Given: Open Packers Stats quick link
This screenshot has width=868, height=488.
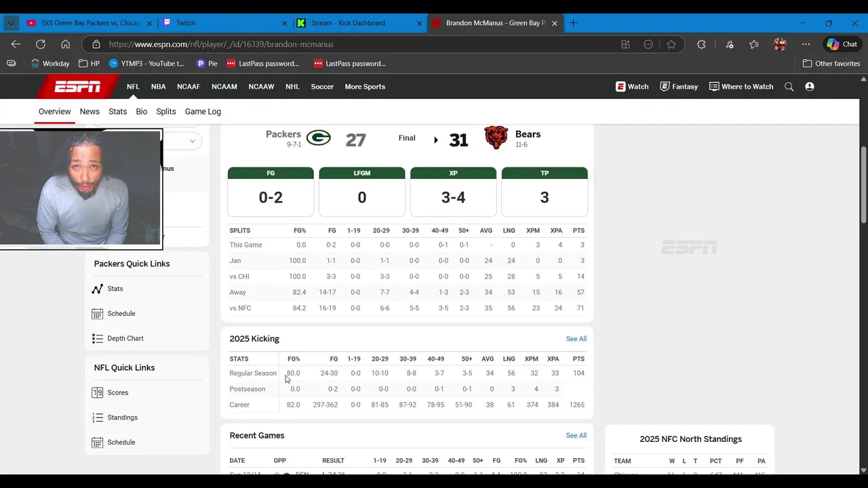Looking at the screenshot, I should pyautogui.click(x=115, y=289).
